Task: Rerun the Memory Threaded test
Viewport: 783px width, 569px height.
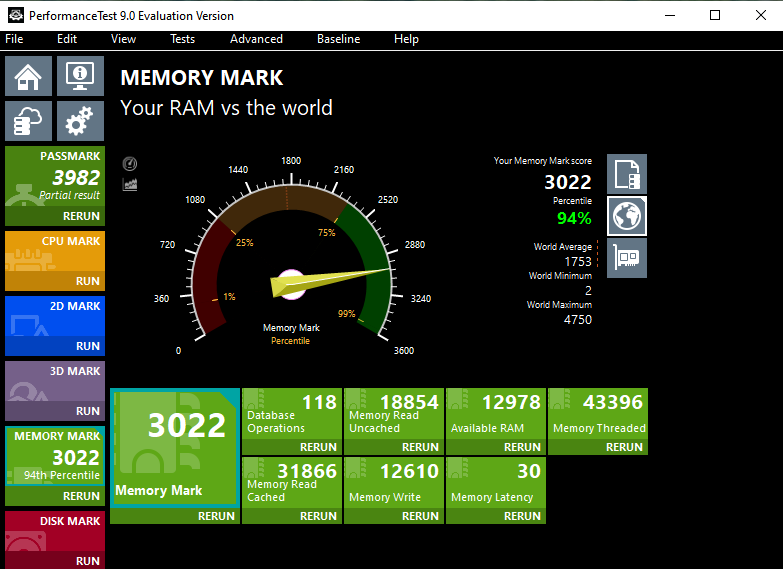Action: [598, 447]
